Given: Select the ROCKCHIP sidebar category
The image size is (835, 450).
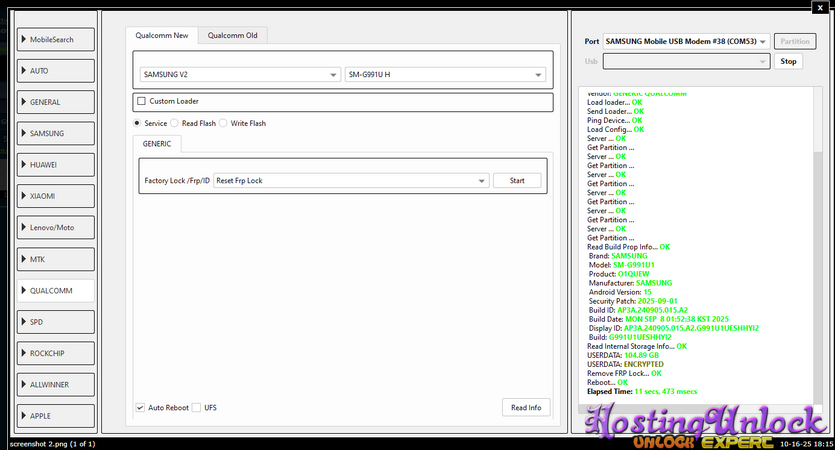Looking at the screenshot, I should (x=57, y=353).
